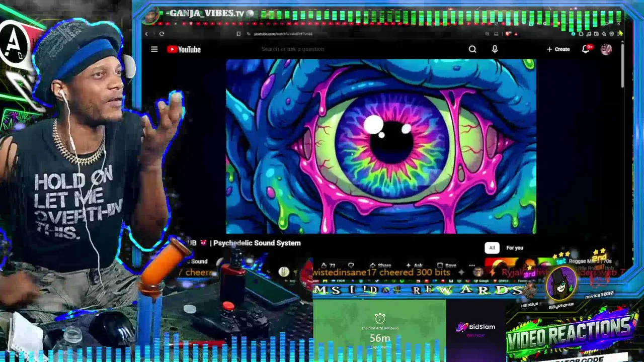Click the 56m countdown value

(x=380, y=338)
